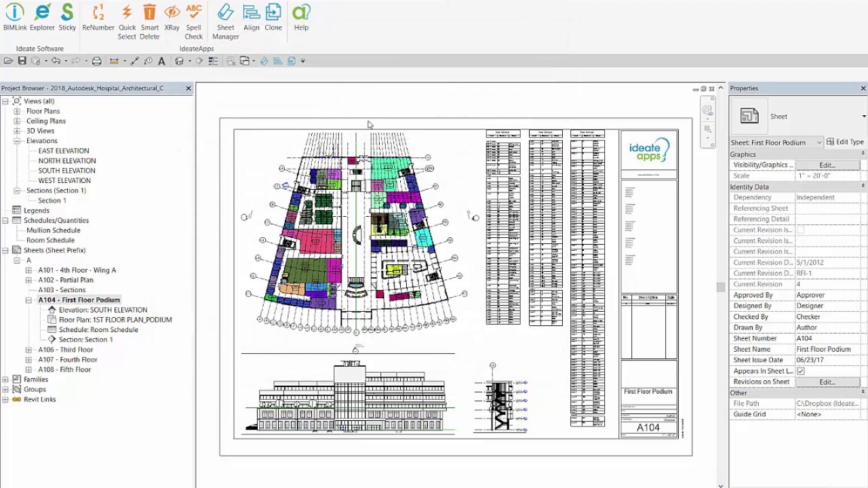Click the Guide Grid value <None>

828,414
